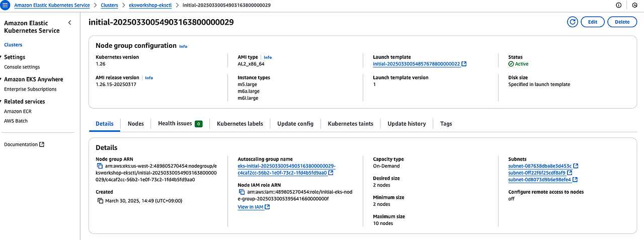Open Enterprise Subscriptions in the sidebar
The image size is (644, 240).
(x=30, y=89)
